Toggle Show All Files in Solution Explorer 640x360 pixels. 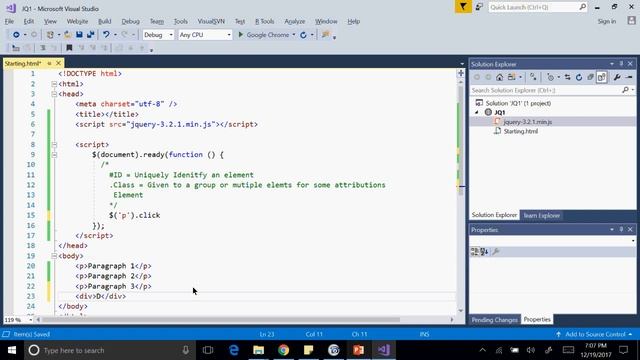[x=602, y=77]
